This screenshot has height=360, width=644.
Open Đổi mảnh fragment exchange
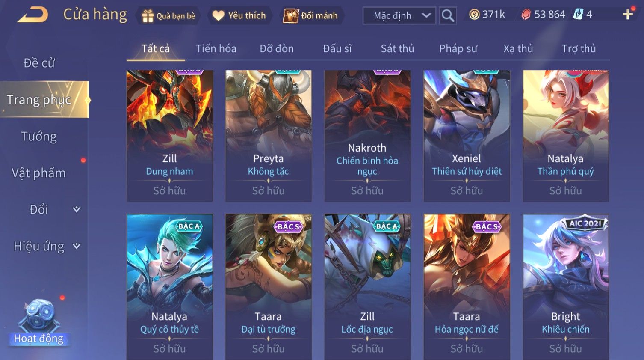pyautogui.click(x=311, y=16)
